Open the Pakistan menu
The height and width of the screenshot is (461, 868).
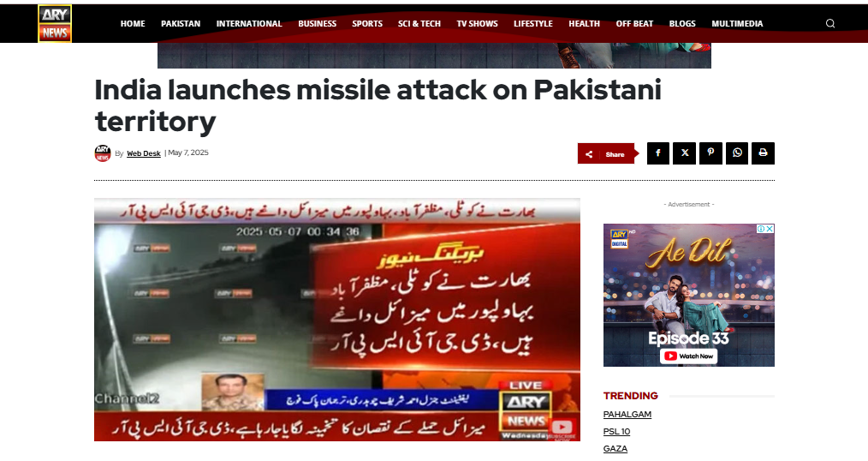pyautogui.click(x=181, y=23)
